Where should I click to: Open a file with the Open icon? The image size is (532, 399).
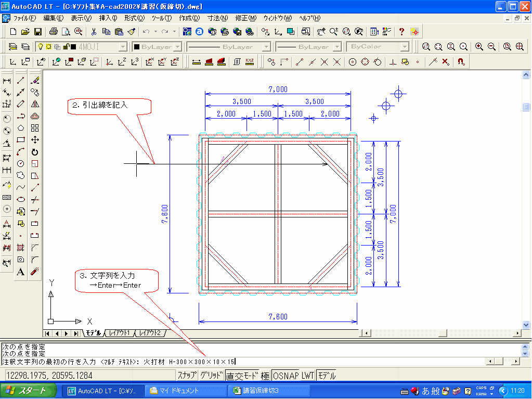tap(25, 32)
